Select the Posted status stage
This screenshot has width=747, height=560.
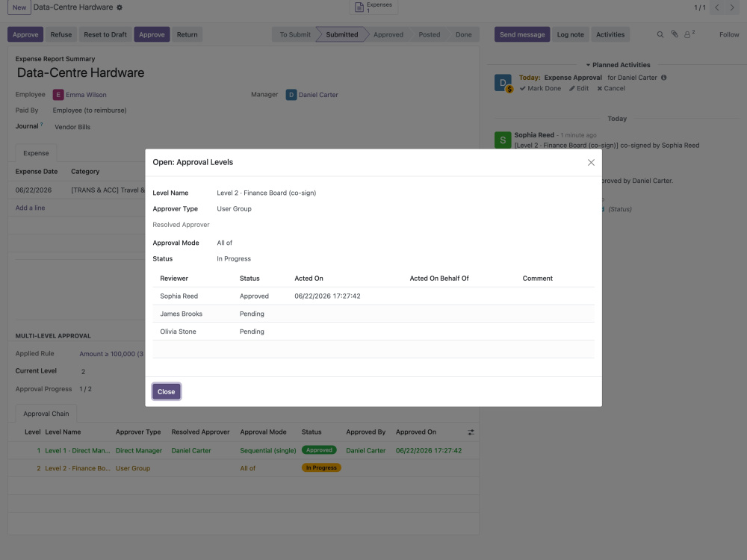(430, 34)
